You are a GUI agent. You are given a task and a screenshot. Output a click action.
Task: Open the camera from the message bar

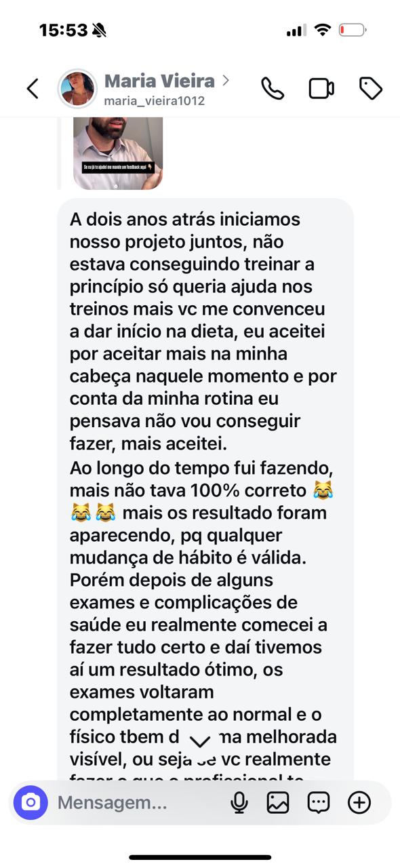(31, 803)
